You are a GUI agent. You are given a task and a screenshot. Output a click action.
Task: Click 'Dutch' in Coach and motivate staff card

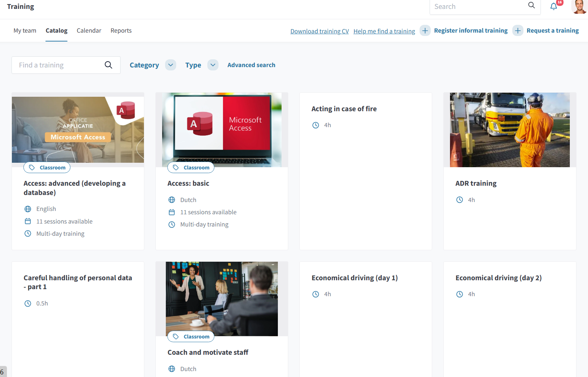click(x=188, y=369)
